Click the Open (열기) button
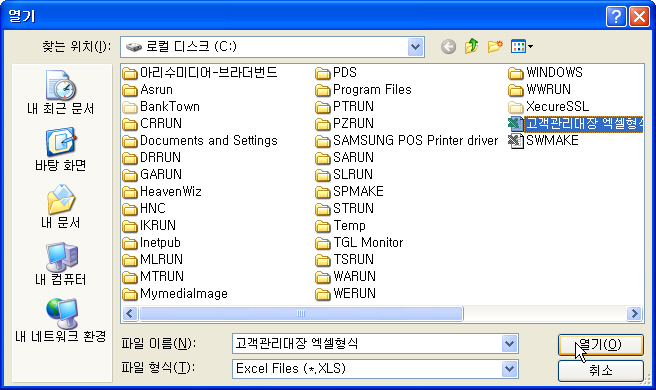 (601, 345)
